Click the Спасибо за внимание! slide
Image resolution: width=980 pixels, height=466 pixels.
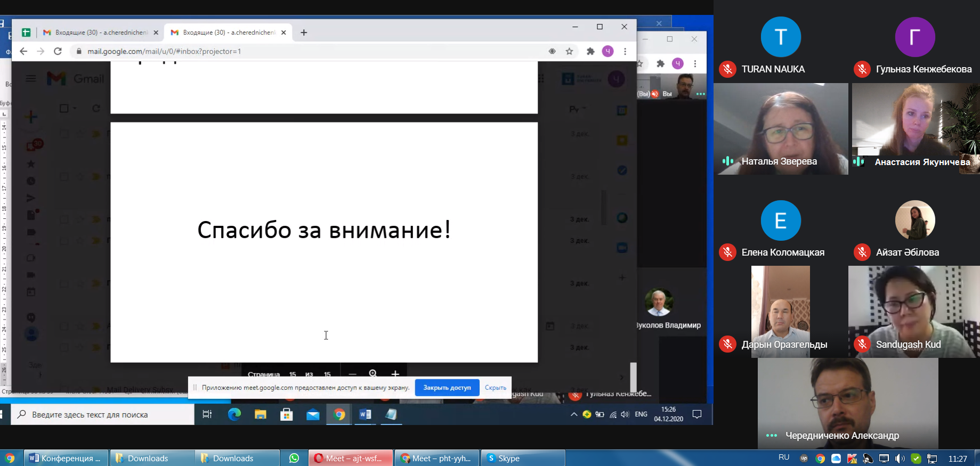pyautogui.click(x=324, y=242)
